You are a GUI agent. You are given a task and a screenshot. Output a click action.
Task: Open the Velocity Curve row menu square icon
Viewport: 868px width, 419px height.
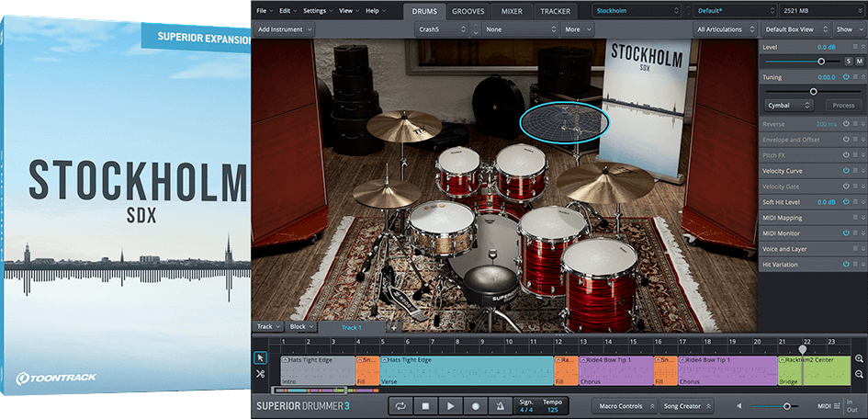(x=855, y=171)
